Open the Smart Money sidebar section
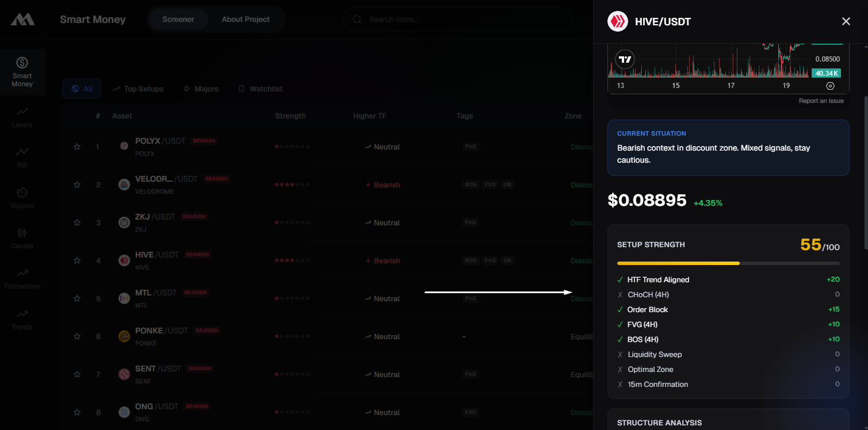The image size is (868, 430). pos(22,72)
